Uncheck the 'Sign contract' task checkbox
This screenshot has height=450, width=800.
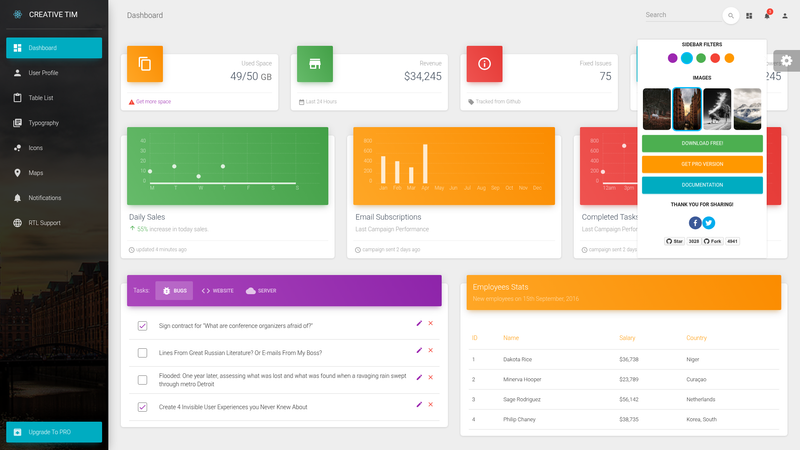[x=142, y=326]
